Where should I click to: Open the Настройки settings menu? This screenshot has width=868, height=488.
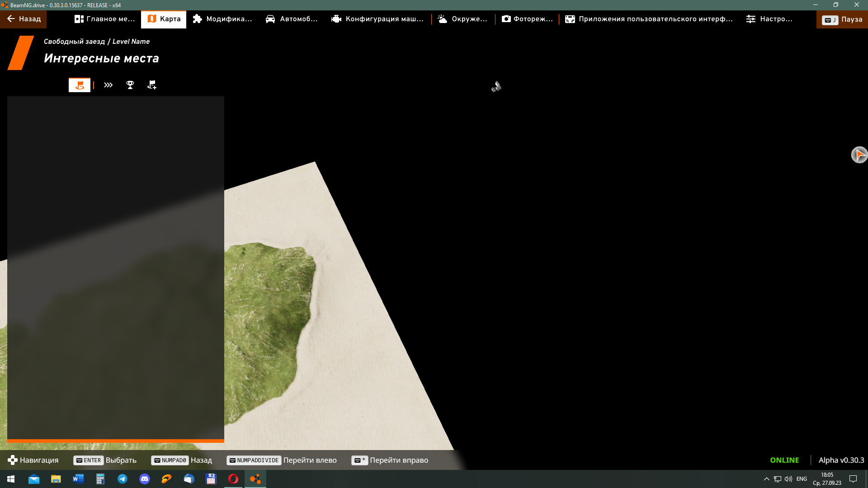point(769,19)
